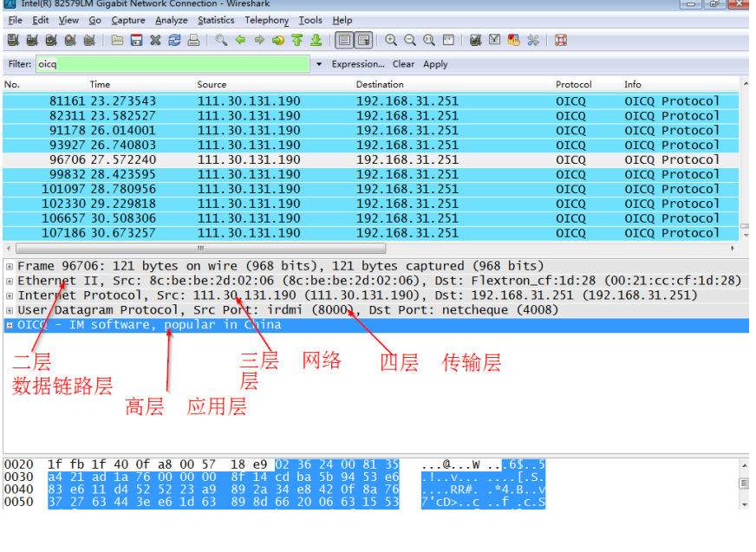Click resize all columns icon
Image resolution: width=756 pixels, height=552 pixels.
(x=448, y=40)
